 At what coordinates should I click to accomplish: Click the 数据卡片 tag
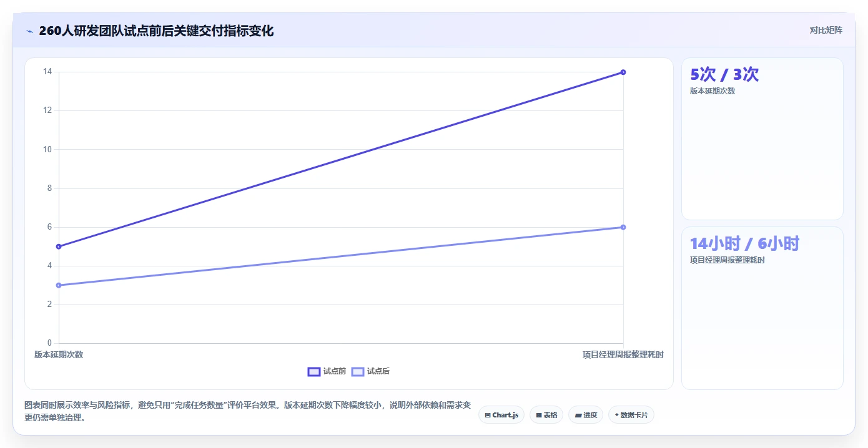(x=631, y=415)
